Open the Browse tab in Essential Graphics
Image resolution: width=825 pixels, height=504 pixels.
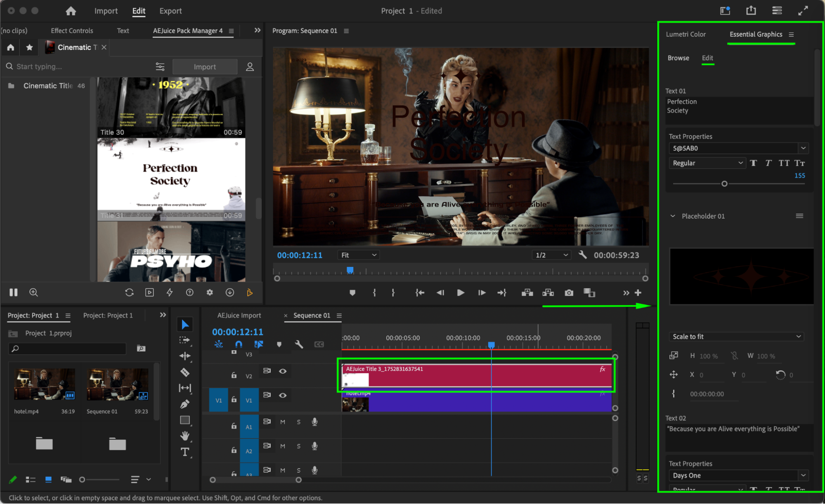pos(678,58)
